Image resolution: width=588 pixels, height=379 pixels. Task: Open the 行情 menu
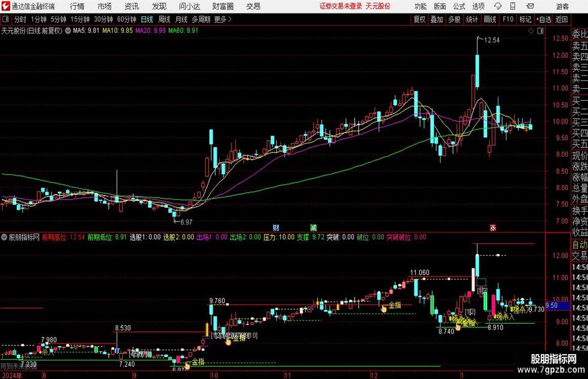(x=77, y=6)
